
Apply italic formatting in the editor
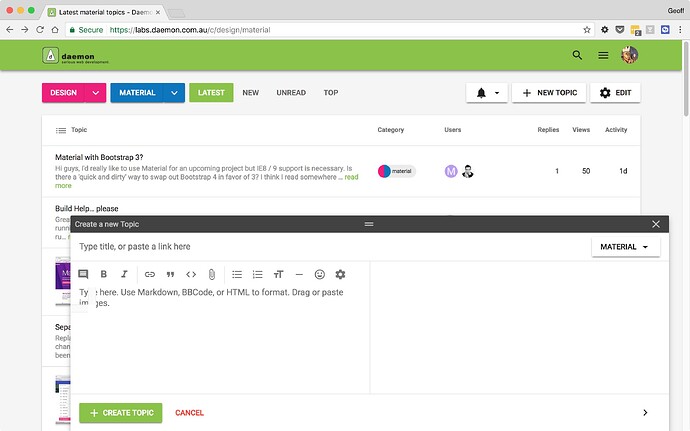click(124, 274)
